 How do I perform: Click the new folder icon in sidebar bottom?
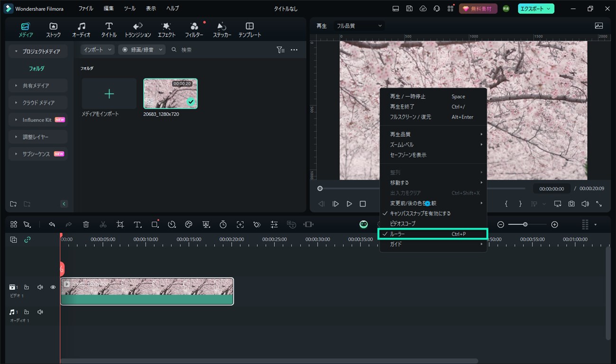tap(13, 204)
